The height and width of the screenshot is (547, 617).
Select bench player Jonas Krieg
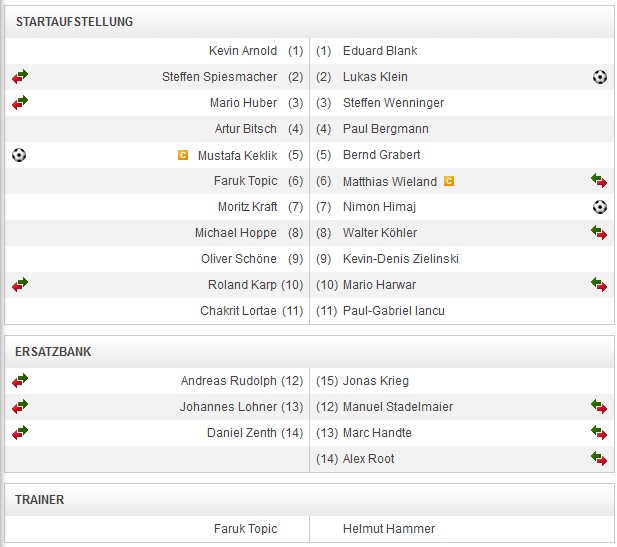tap(376, 381)
